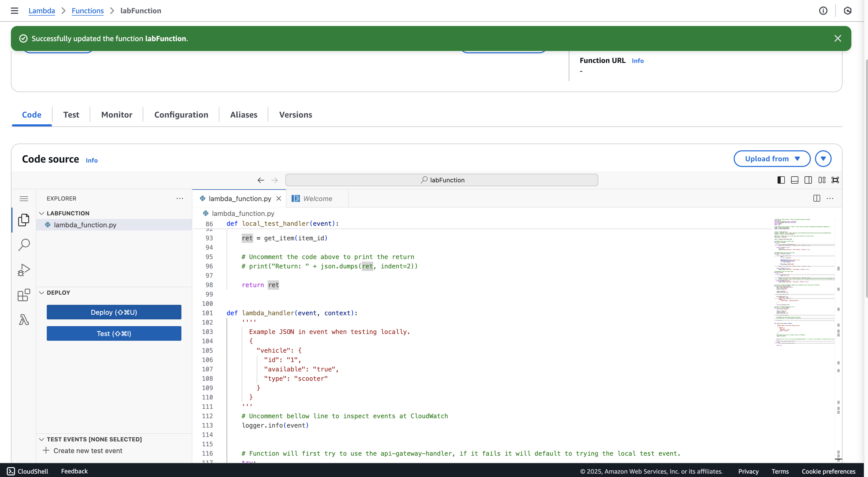Go forward with the right arrow icon
The image size is (868, 477).
pos(275,180)
